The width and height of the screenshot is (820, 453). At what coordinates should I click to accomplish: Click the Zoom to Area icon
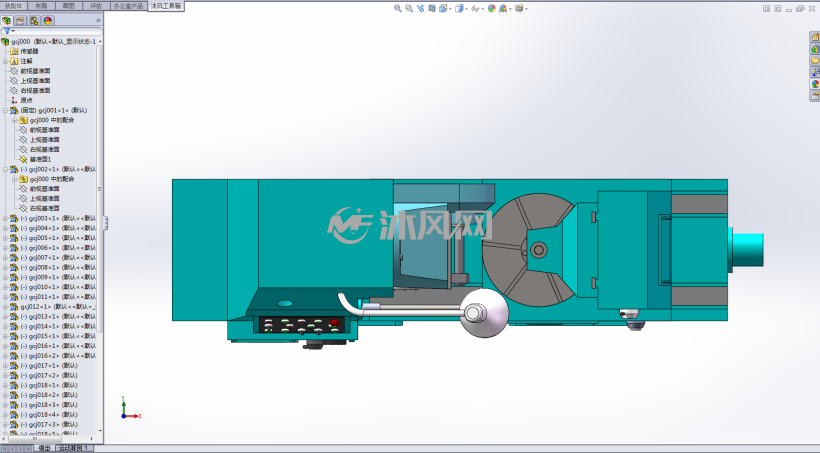tap(409, 8)
